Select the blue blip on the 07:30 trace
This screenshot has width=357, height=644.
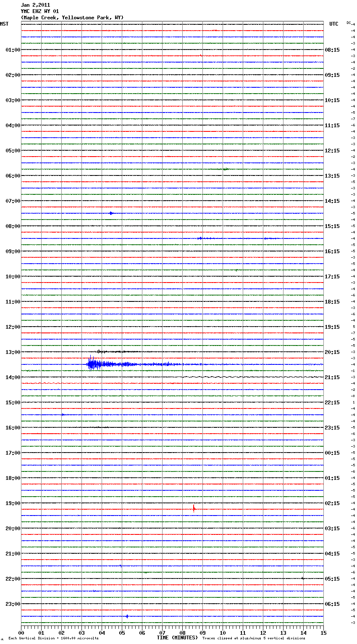111,213
